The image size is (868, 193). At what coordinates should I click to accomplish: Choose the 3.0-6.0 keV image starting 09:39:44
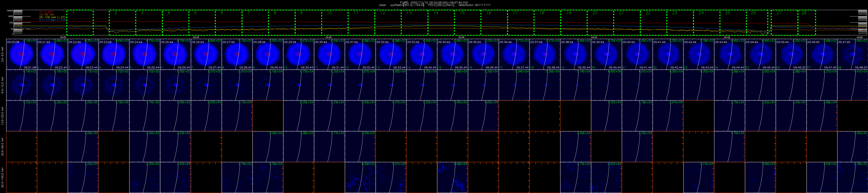tap(606, 54)
